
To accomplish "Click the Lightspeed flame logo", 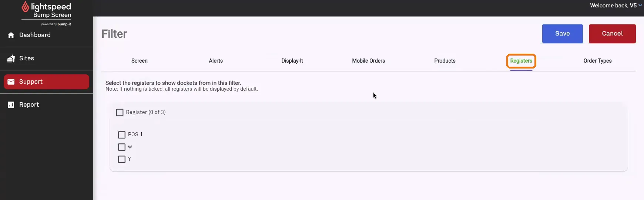I will point(25,7).
